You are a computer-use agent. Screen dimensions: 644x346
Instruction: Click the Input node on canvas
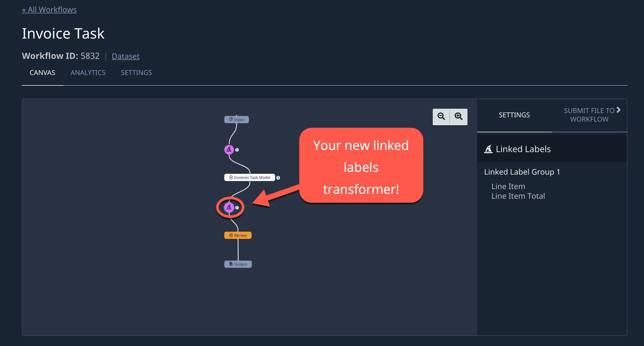tap(236, 119)
